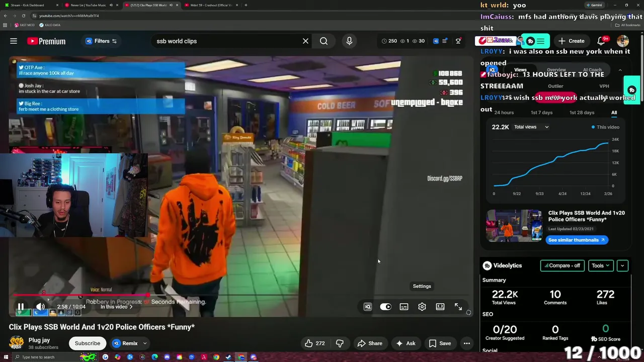Select the '1st 28 days' range

click(x=582, y=113)
